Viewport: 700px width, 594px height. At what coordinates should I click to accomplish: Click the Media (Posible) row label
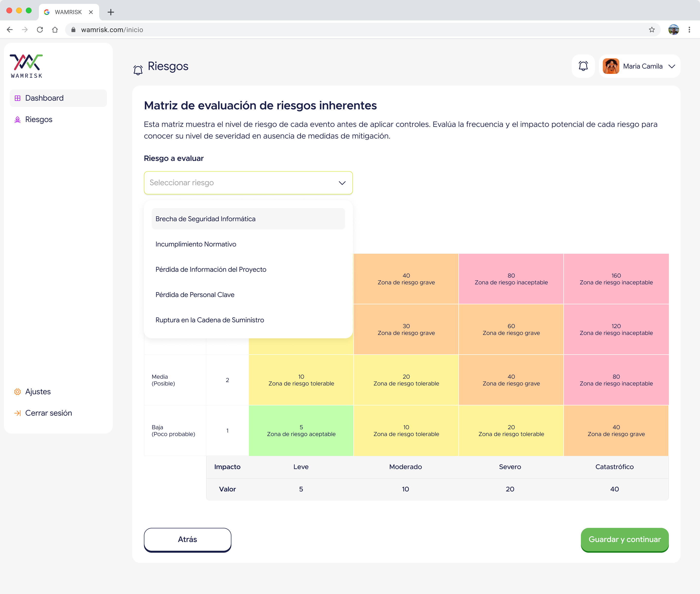pyautogui.click(x=163, y=380)
